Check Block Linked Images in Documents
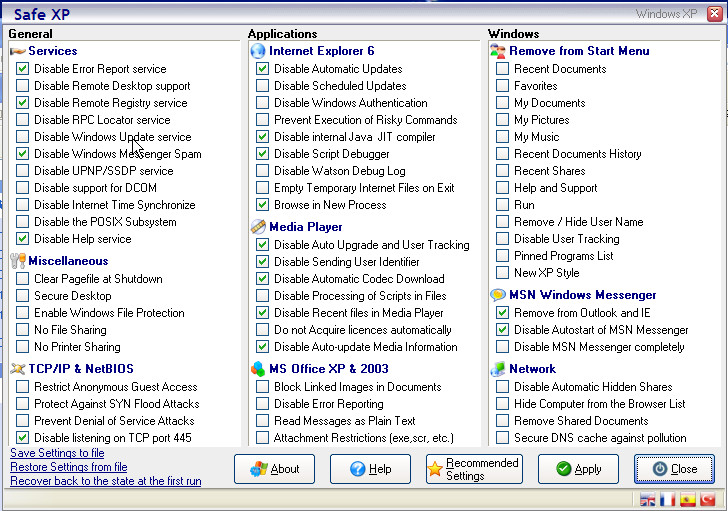The height and width of the screenshot is (511, 728). pos(262,387)
